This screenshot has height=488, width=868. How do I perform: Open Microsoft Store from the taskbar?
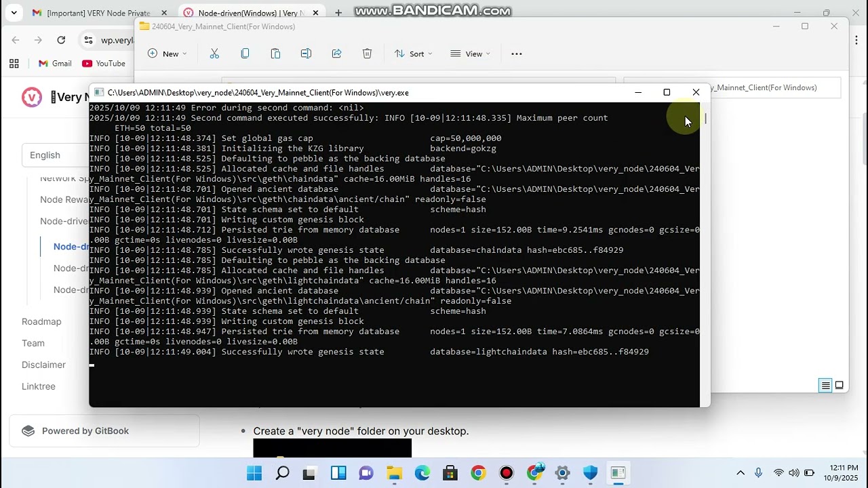click(450, 473)
